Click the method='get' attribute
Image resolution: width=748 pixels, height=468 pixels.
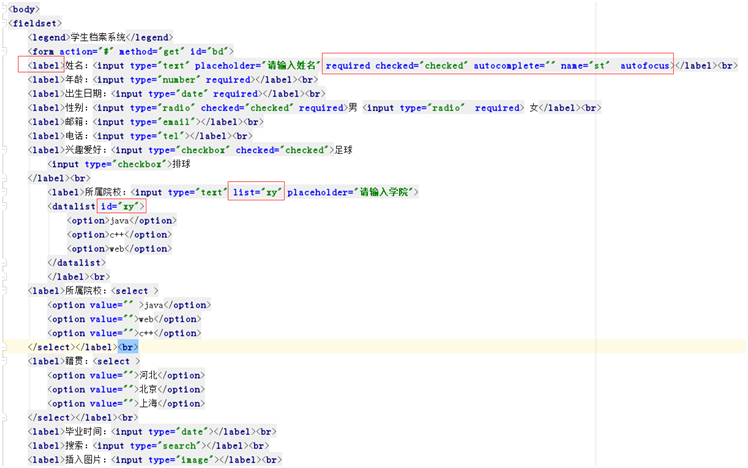coord(152,52)
